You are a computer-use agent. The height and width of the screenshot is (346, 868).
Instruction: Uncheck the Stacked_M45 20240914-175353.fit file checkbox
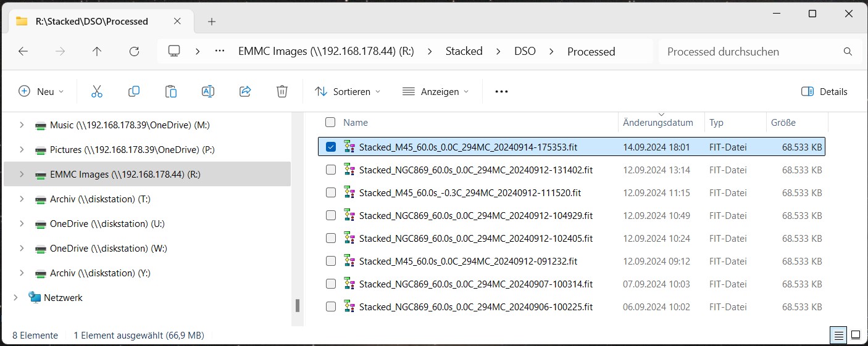coord(331,147)
